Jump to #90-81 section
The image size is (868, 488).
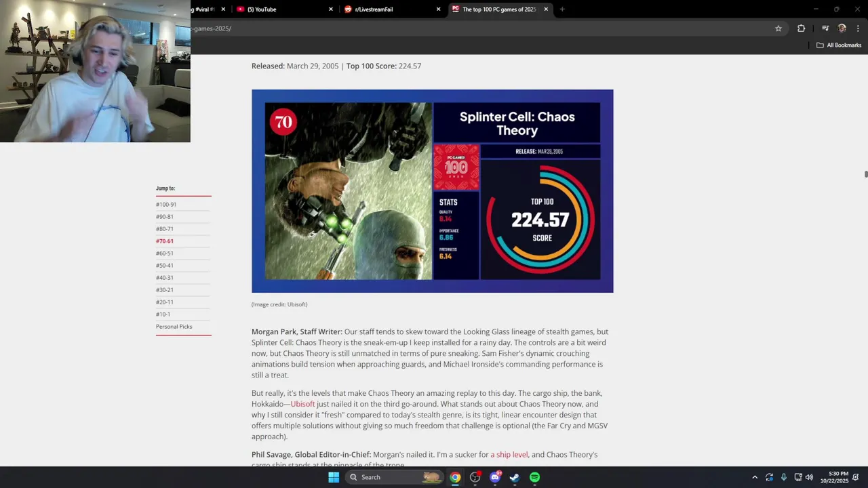coord(165,217)
